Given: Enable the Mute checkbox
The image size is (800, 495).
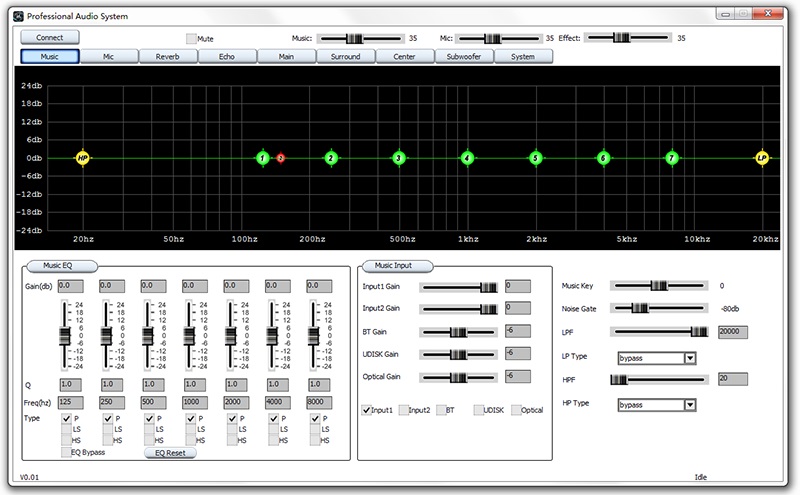Looking at the screenshot, I should (x=191, y=38).
